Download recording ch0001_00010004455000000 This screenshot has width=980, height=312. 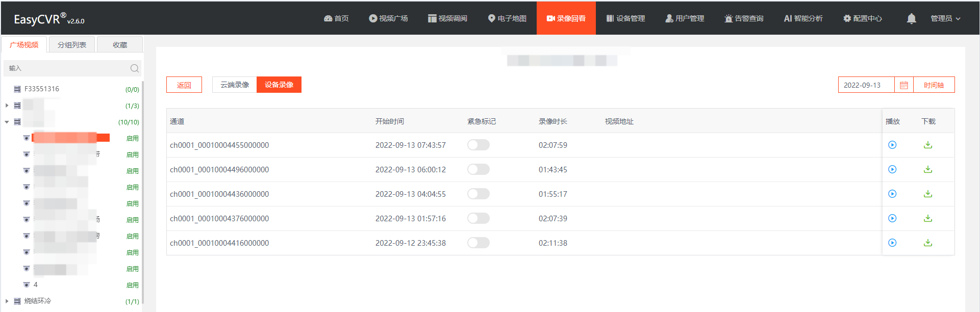[x=928, y=145]
